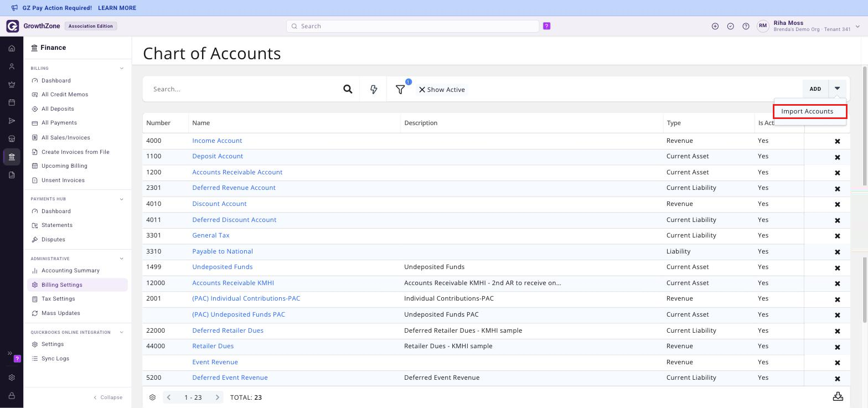Collapse the QuickBooks Online Integration section
This screenshot has height=408, width=868.
(122, 333)
